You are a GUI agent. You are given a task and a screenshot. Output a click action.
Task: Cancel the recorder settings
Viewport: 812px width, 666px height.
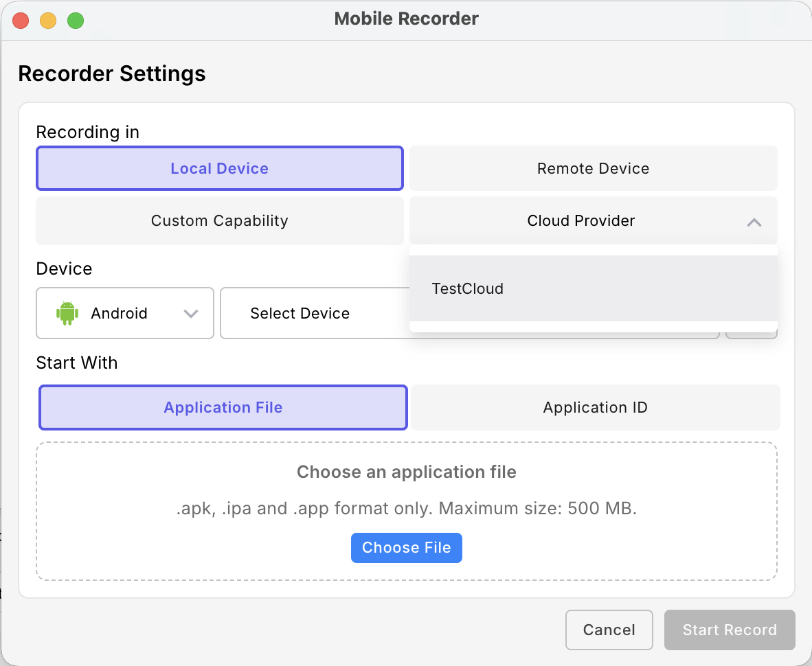coord(609,630)
